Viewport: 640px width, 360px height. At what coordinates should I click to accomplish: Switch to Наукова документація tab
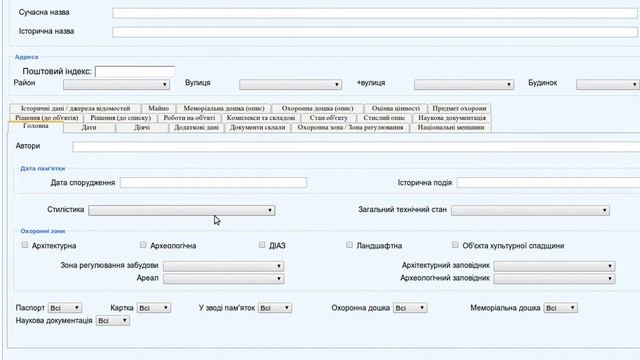[452, 118]
